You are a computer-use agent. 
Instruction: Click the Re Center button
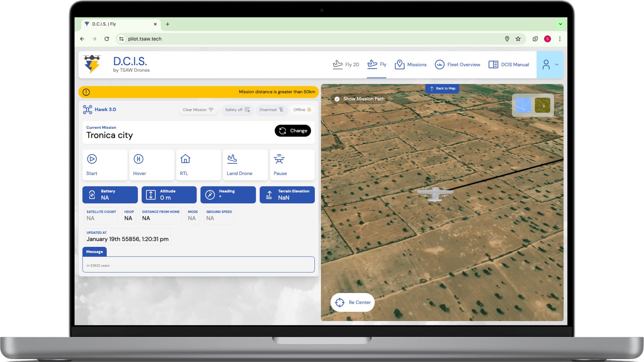click(352, 302)
